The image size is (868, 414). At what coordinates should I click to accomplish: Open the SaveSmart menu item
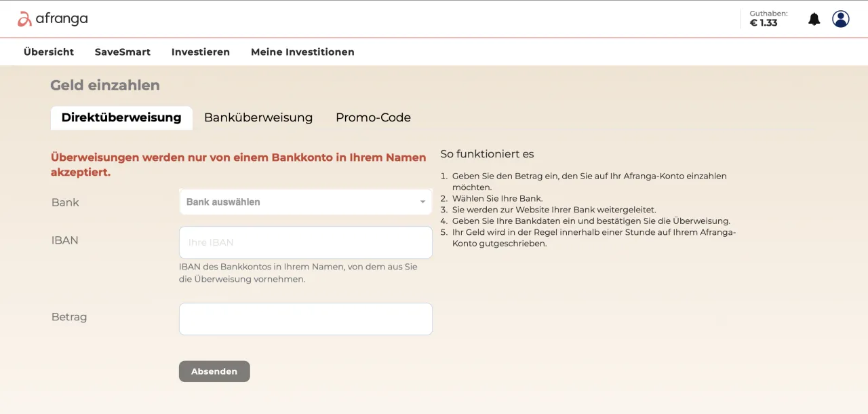(x=123, y=52)
